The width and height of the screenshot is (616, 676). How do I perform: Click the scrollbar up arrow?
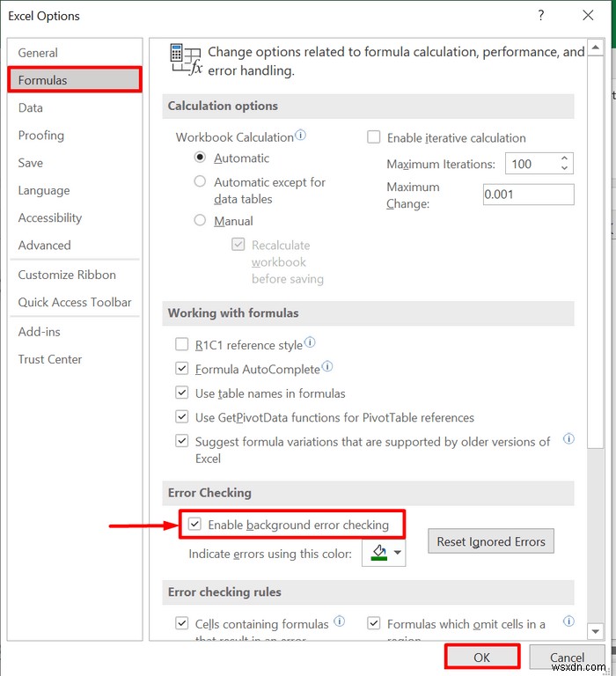(x=595, y=47)
